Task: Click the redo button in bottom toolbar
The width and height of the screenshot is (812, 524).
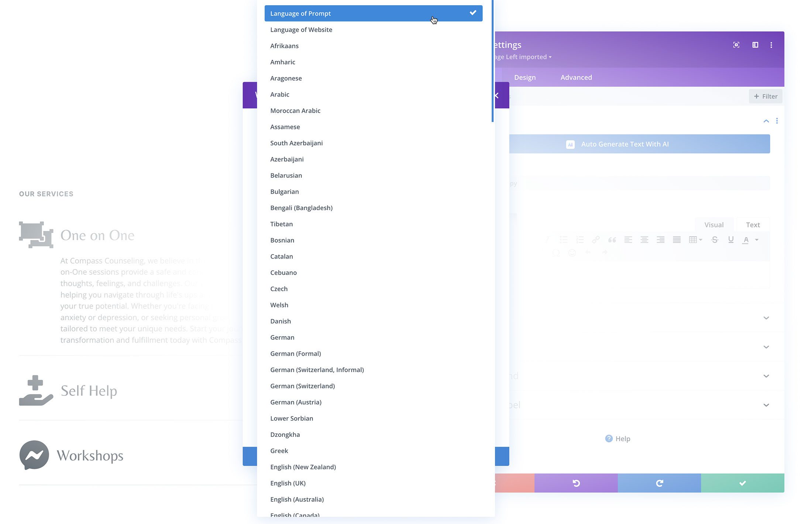Action: click(659, 483)
